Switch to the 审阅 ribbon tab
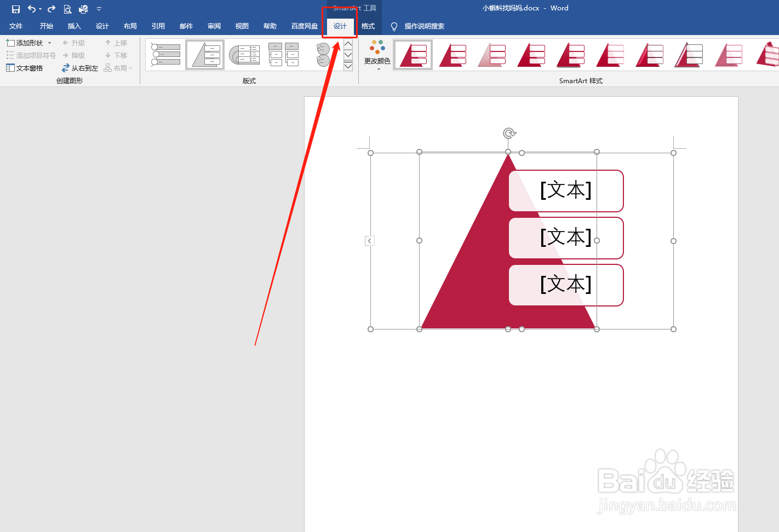This screenshot has width=779, height=532. point(214,26)
